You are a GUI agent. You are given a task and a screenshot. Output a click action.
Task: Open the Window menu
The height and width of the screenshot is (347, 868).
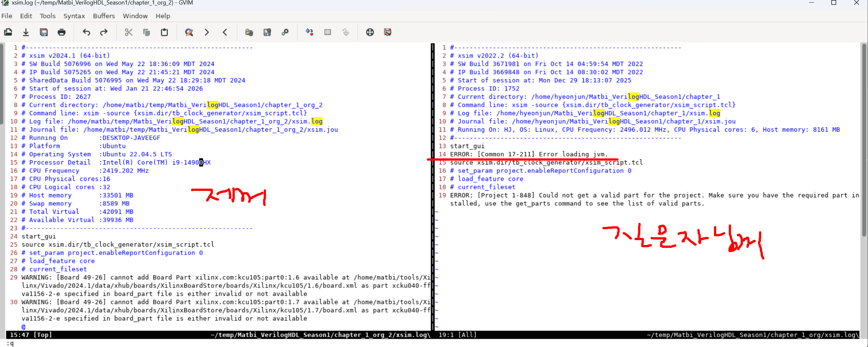click(x=135, y=16)
